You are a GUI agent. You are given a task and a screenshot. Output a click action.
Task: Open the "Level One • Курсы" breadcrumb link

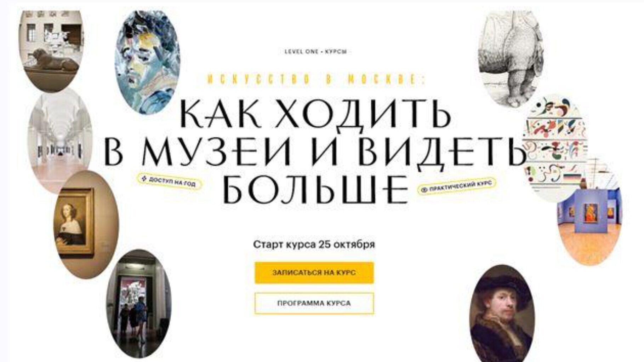(316, 52)
